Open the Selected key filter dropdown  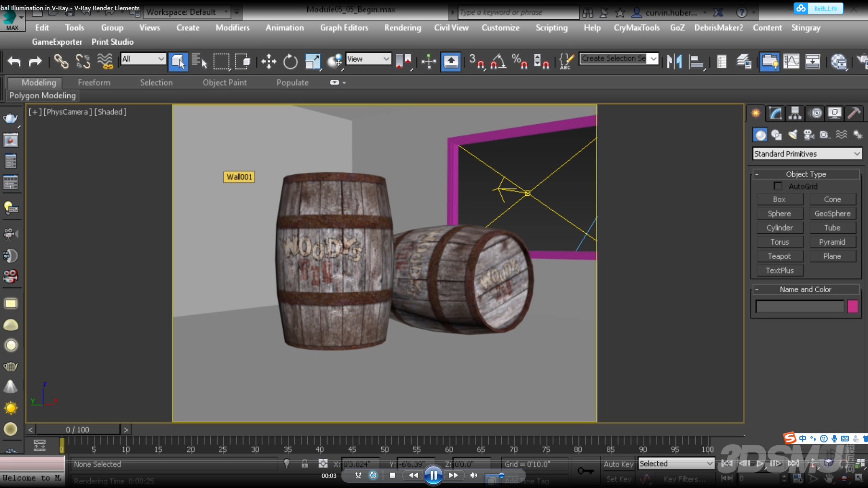[676, 464]
